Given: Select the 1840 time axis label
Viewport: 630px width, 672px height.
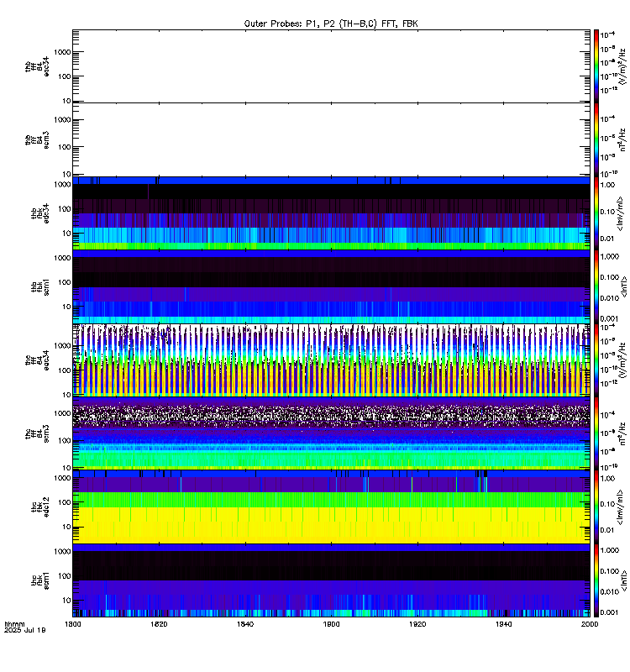Looking at the screenshot, I should 245,624.
